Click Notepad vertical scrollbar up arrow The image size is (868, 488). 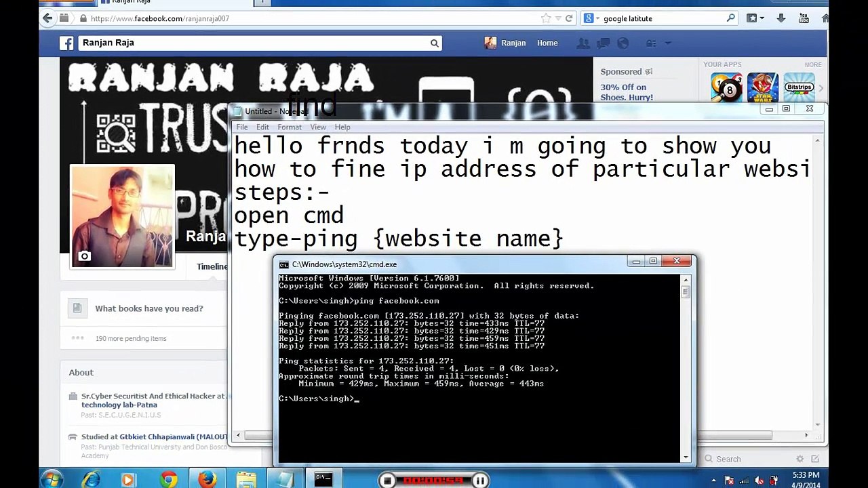click(x=817, y=140)
